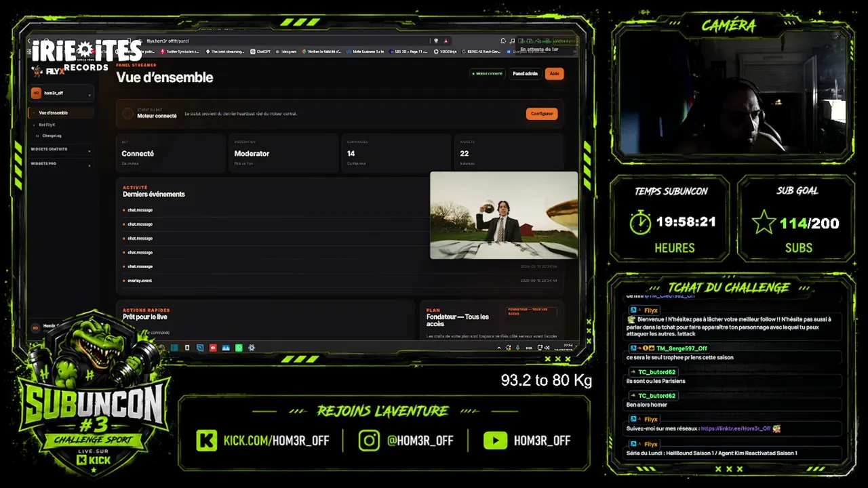
Task: Click the hom3r_off avatar in sidebar
Action: [x=37, y=93]
